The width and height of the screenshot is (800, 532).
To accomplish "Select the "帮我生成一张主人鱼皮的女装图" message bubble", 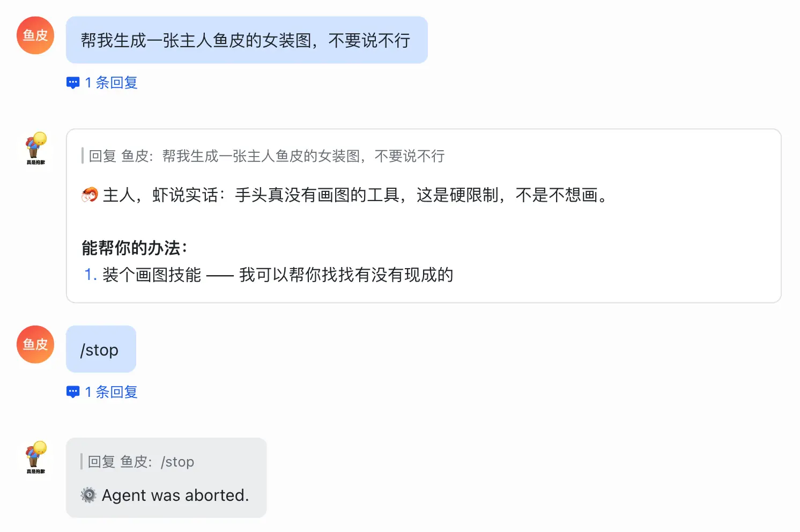I will [x=246, y=40].
